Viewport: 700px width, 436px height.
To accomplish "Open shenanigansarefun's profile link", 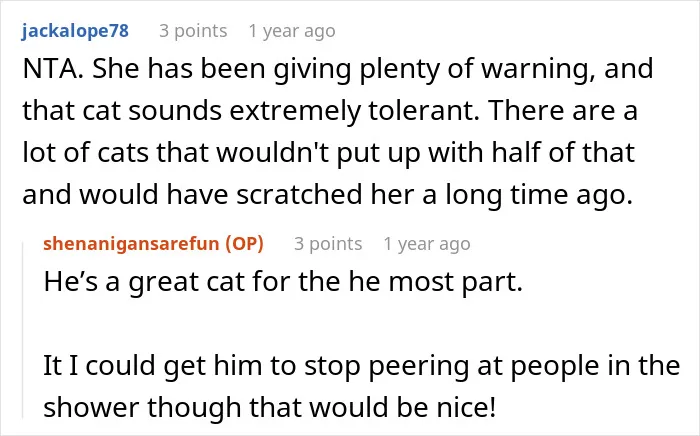I will click(131, 244).
